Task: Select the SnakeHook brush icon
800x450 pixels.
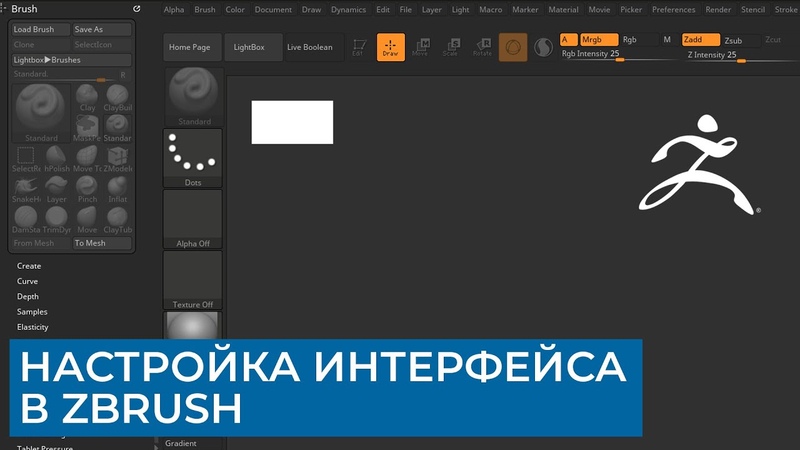Action: click(26, 190)
